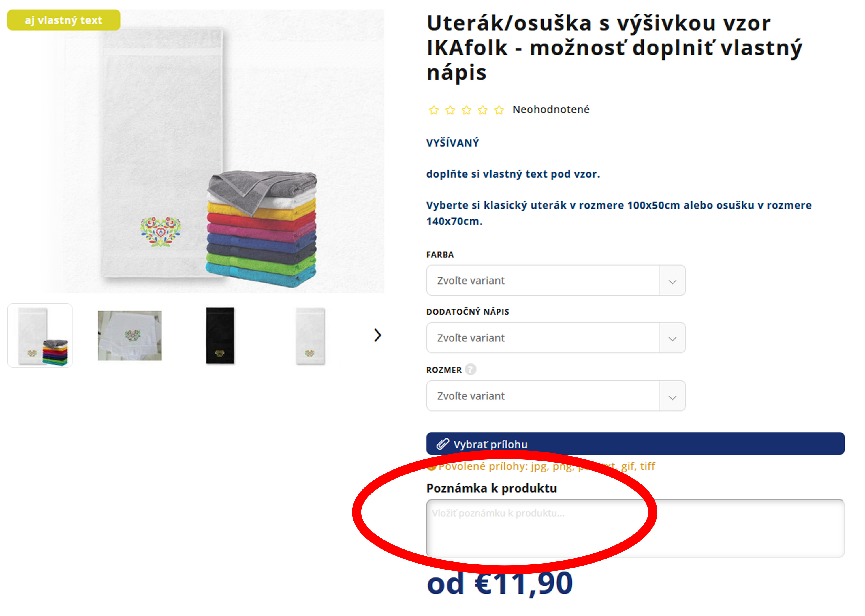
Task: Show next thumbnails with the right arrow
Action: (x=377, y=335)
